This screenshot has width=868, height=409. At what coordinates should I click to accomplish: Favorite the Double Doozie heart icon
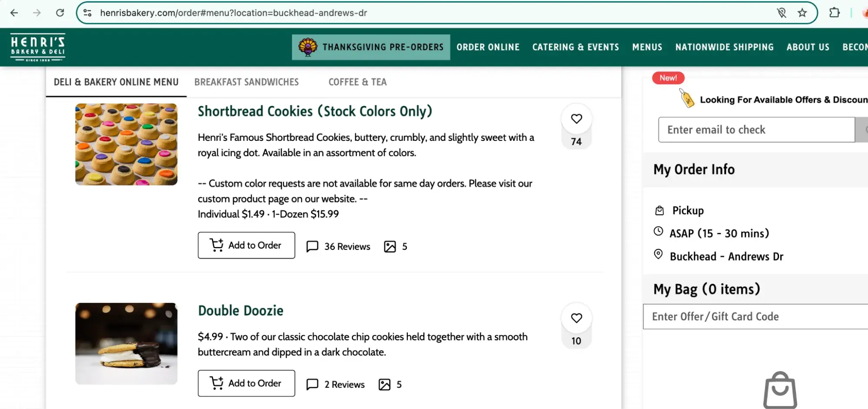(x=576, y=318)
